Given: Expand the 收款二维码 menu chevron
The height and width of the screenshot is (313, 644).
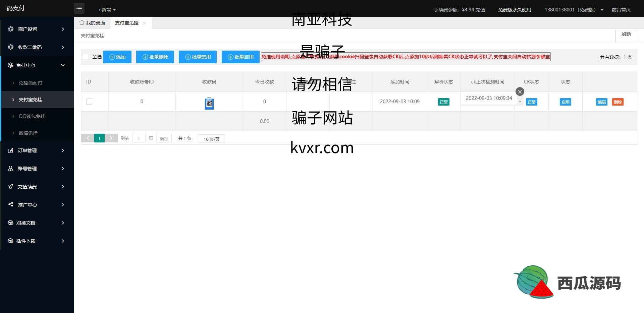Looking at the screenshot, I should tap(63, 47).
